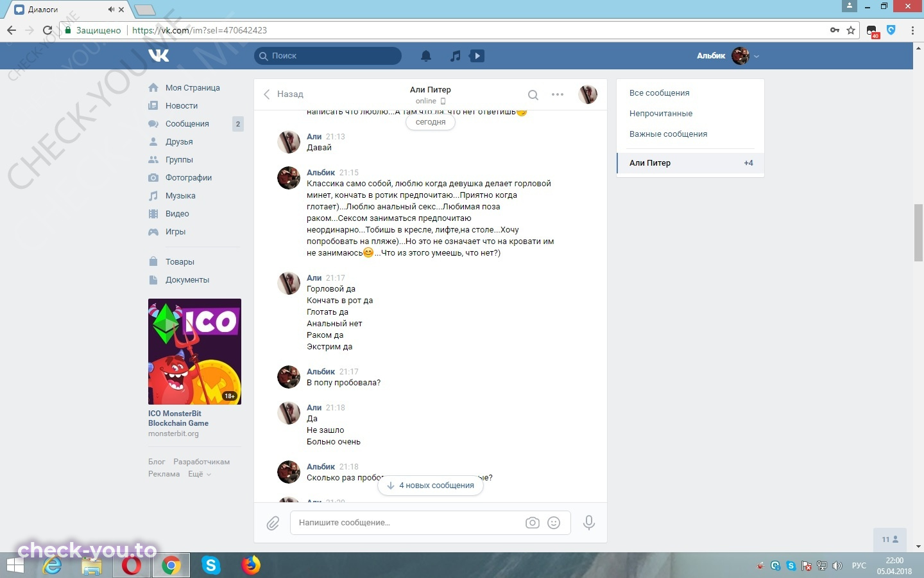Open Товары in sidebar
The height and width of the screenshot is (578, 924).
pyautogui.click(x=180, y=262)
